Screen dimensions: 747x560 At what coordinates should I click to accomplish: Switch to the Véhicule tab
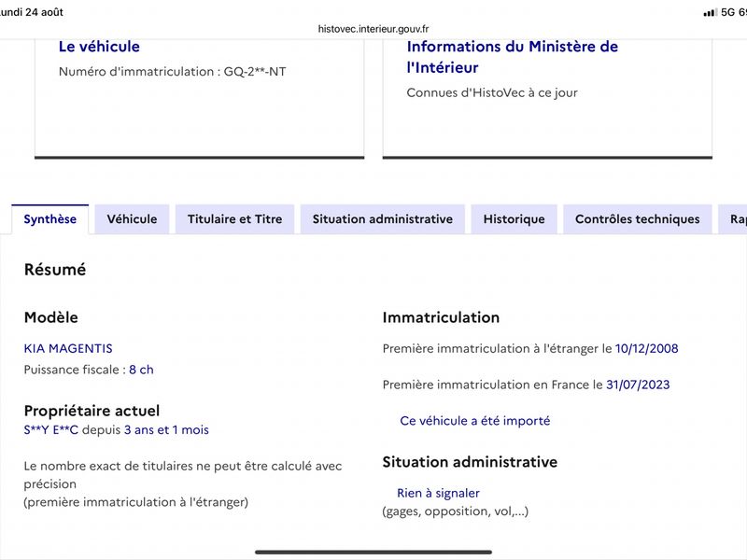click(x=132, y=219)
